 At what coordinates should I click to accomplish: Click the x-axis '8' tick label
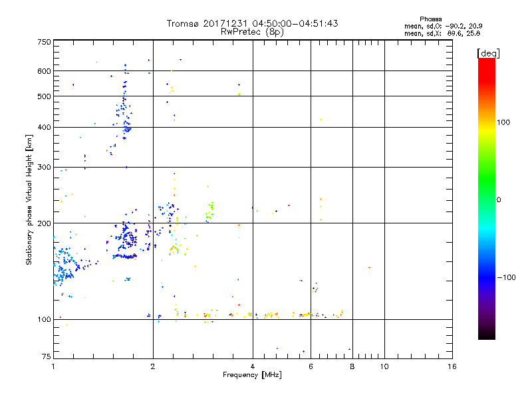pos(352,366)
